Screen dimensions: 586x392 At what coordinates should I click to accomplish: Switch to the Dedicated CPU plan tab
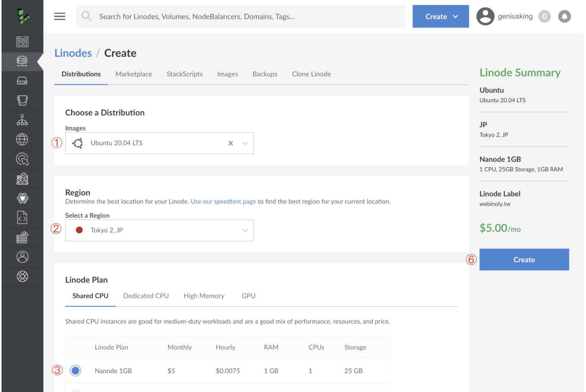(x=146, y=296)
